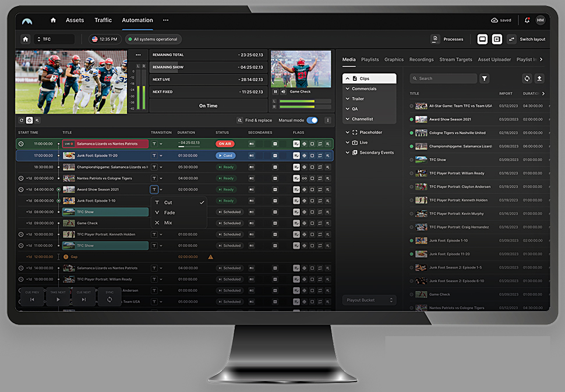
Task: Expand the Secondary Events section
Action: 348,153
